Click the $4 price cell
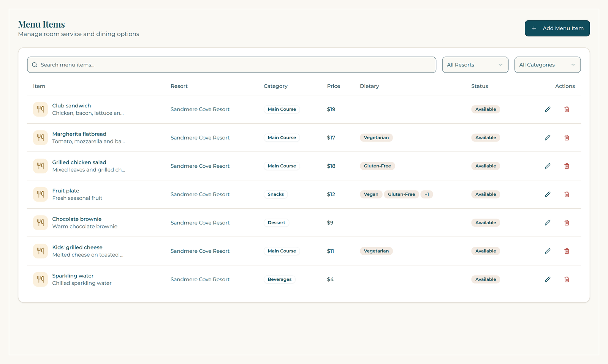This screenshot has height=364, width=608. point(330,279)
